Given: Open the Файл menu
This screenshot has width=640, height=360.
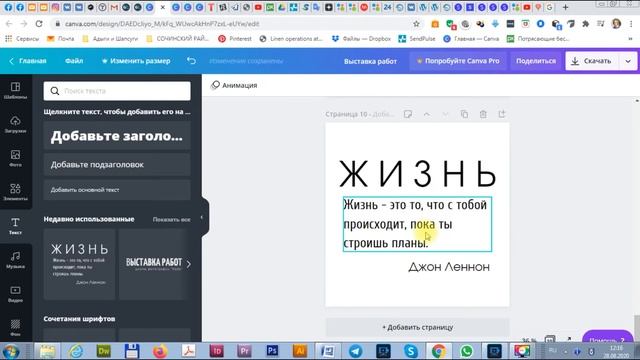Looking at the screenshot, I should tap(74, 61).
